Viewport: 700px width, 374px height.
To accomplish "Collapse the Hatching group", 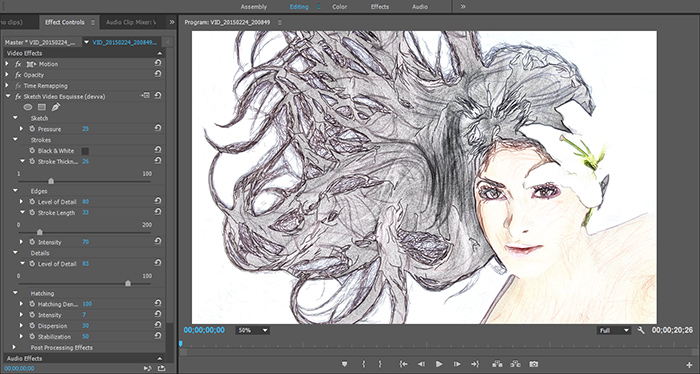I will pyautogui.click(x=15, y=293).
